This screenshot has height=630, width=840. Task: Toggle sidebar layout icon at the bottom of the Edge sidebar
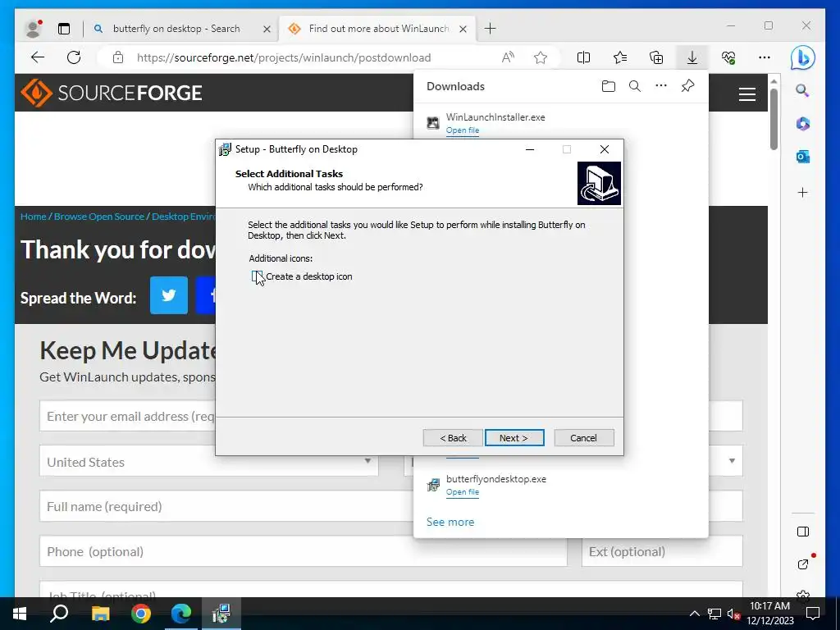pyautogui.click(x=802, y=532)
